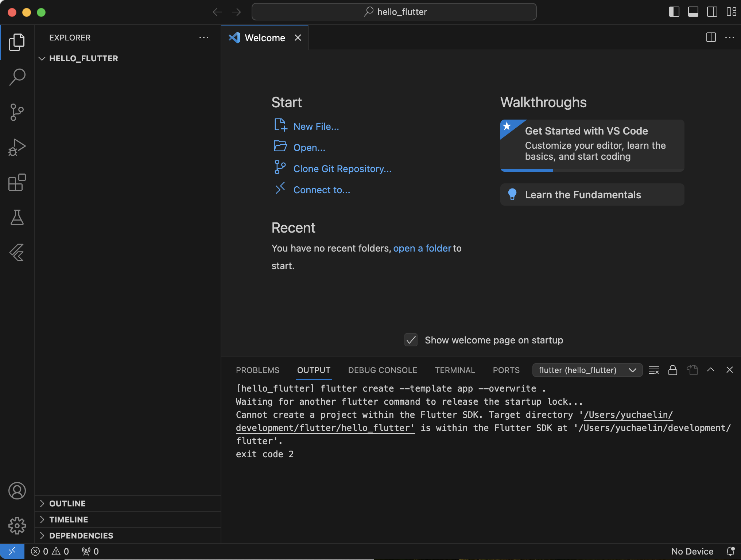Open Explorer Views and More Actions
741x560 pixels.
coord(204,38)
